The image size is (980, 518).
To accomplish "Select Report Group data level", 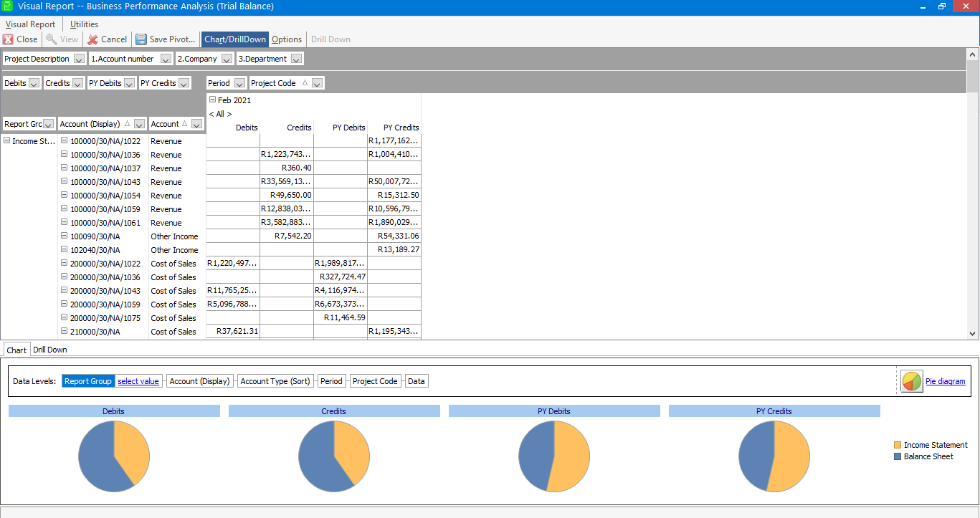I will pyautogui.click(x=88, y=381).
